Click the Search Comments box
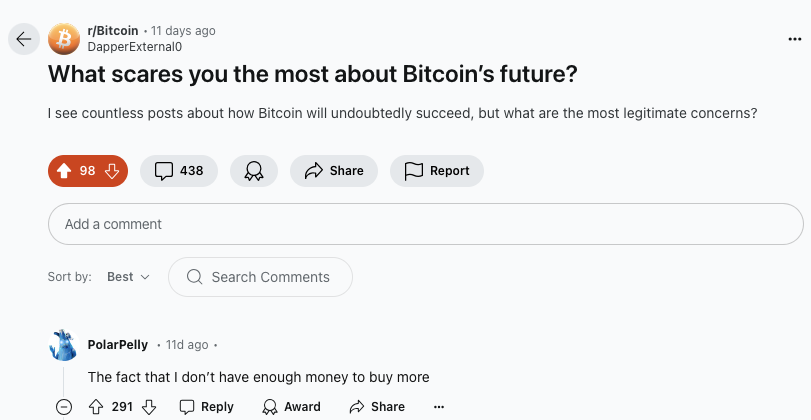811x420 pixels. click(x=260, y=277)
